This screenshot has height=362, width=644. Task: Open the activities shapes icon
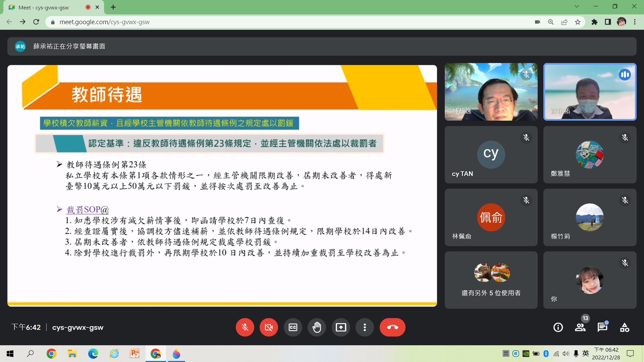pyautogui.click(x=624, y=327)
